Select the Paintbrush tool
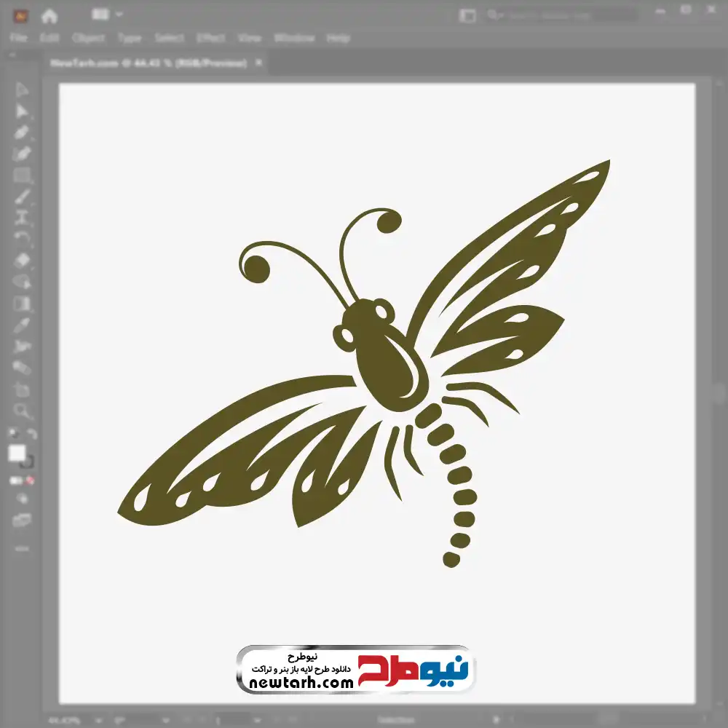This screenshot has width=728, height=728. [x=22, y=197]
